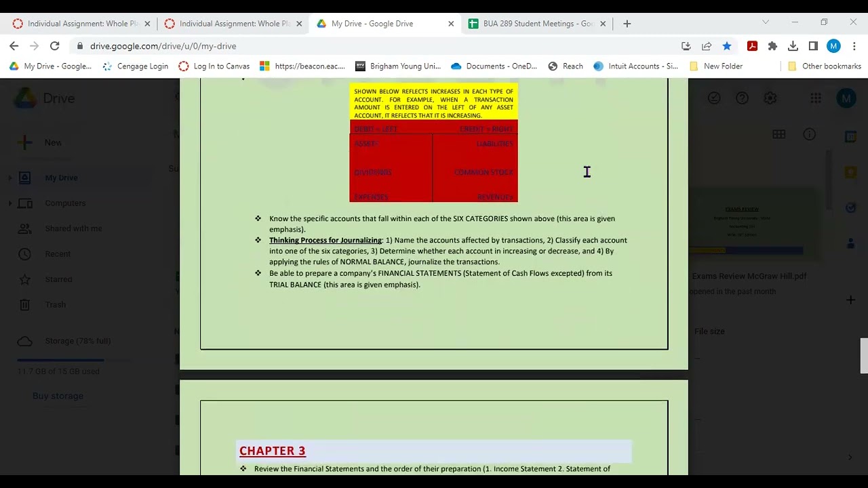Click the share page icon in address bar
This screenshot has height=488, width=868.
tap(707, 46)
